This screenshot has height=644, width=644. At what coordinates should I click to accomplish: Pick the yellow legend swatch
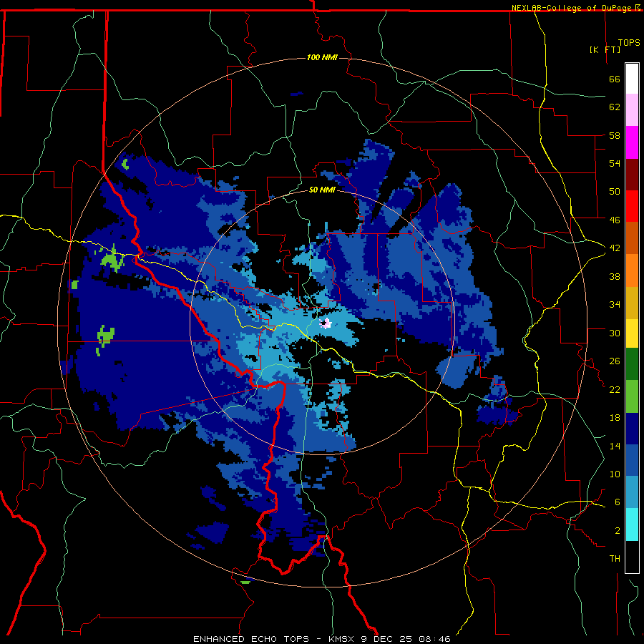tap(632, 333)
